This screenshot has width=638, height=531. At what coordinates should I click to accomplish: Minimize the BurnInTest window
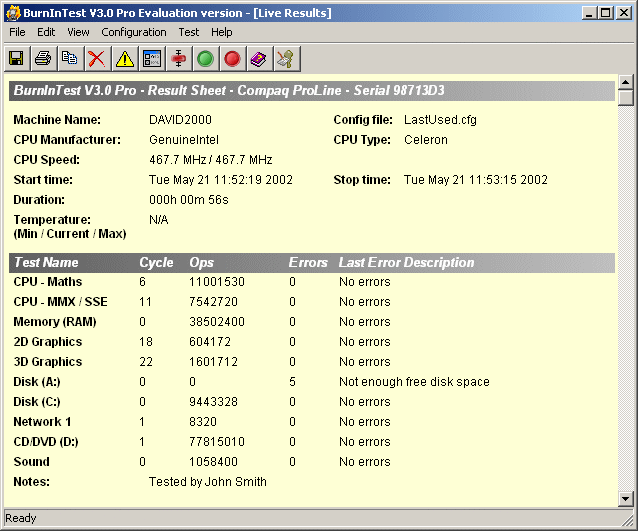click(590, 13)
